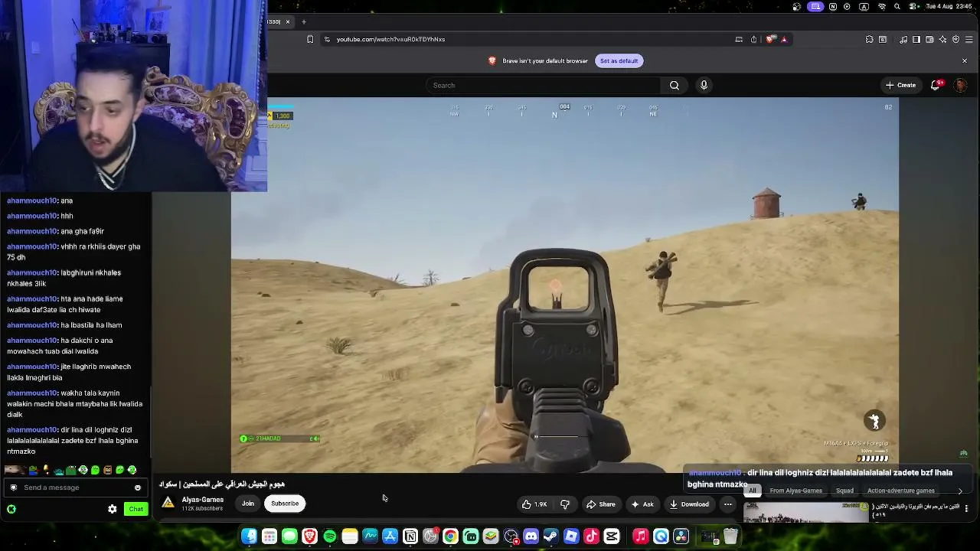Click the YouTube search magnifier button

675,85
